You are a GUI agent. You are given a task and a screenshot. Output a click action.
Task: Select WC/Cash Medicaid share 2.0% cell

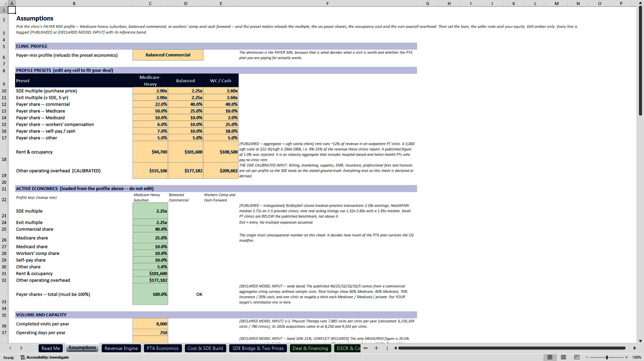tap(221, 118)
